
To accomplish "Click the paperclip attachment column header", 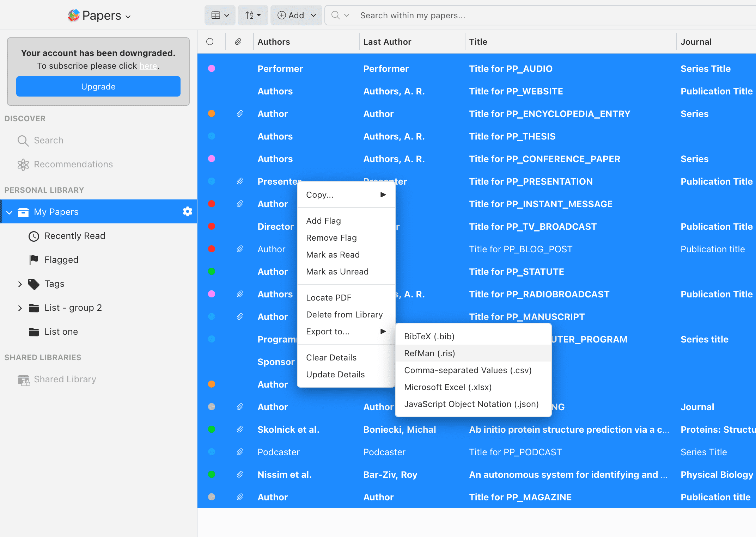I will click(x=238, y=42).
